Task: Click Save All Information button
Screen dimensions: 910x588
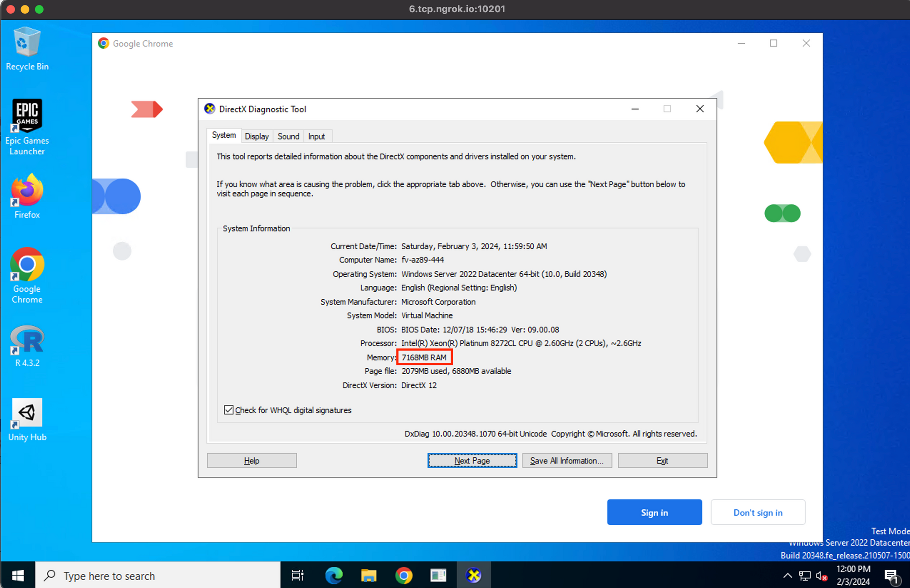Action: [x=567, y=461]
